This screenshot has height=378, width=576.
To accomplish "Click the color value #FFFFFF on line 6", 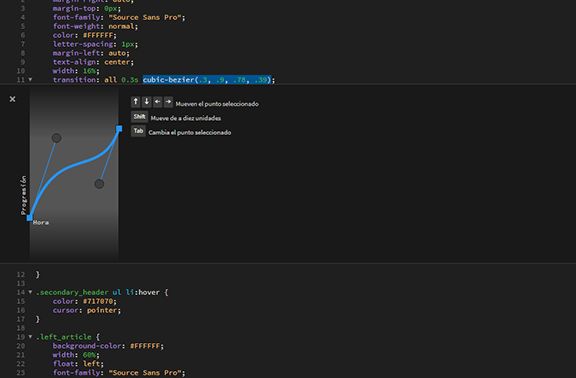I will coord(97,35).
